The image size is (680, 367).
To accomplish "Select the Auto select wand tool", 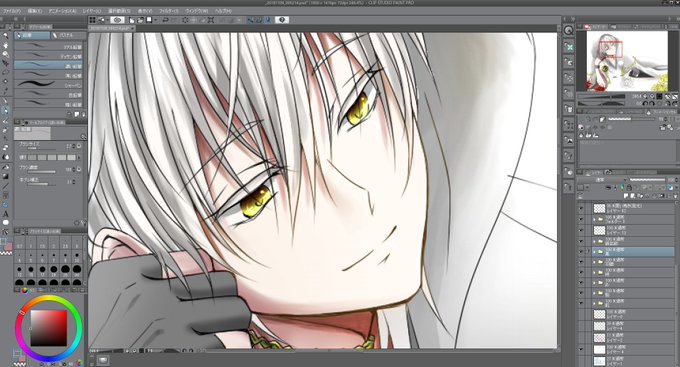I will (6, 82).
